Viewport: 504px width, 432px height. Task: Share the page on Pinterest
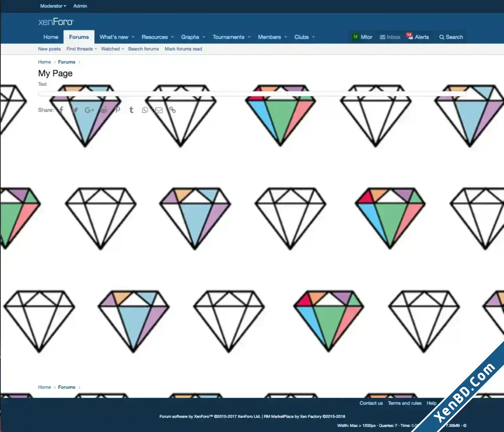click(x=117, y=110)
